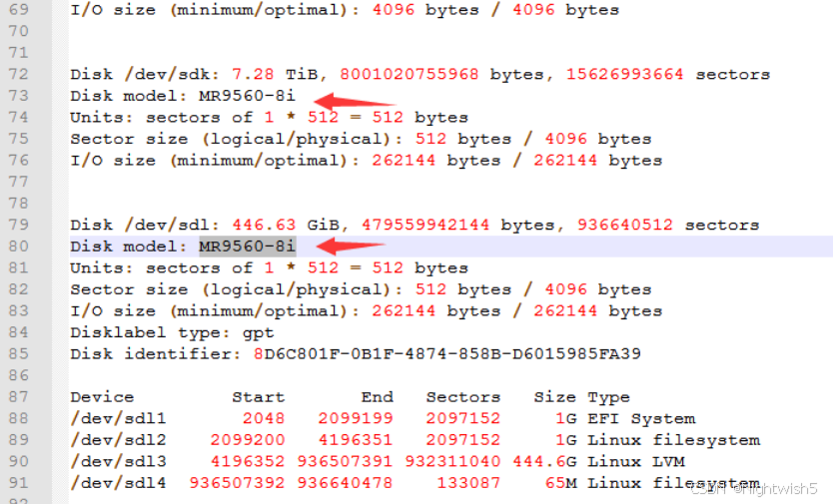
Task: Select the "/dev/sdl4" device entry
Action: [118, 483]
